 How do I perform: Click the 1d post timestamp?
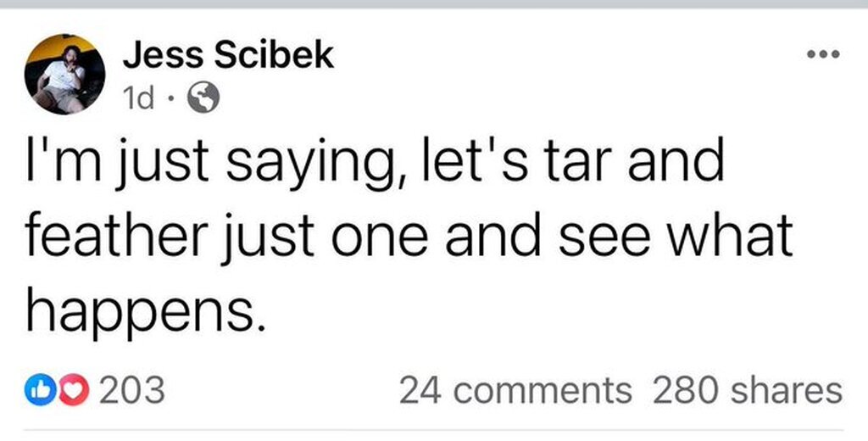point(138,100)
